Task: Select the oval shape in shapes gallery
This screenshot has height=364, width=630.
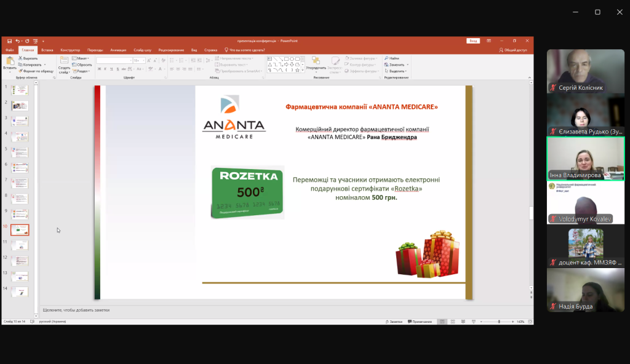Action: coord(292,59)
